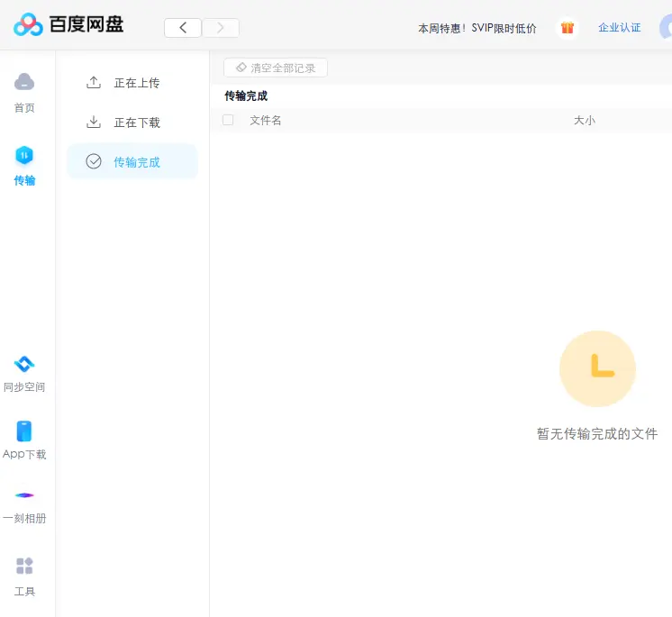Click the user avatar at the top right

[666, 27]
